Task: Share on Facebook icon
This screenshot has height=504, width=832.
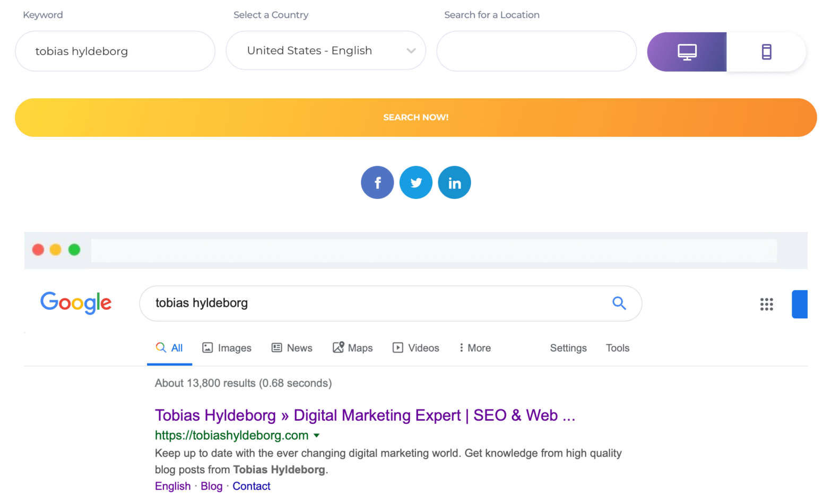Action: tap(377, 183)
